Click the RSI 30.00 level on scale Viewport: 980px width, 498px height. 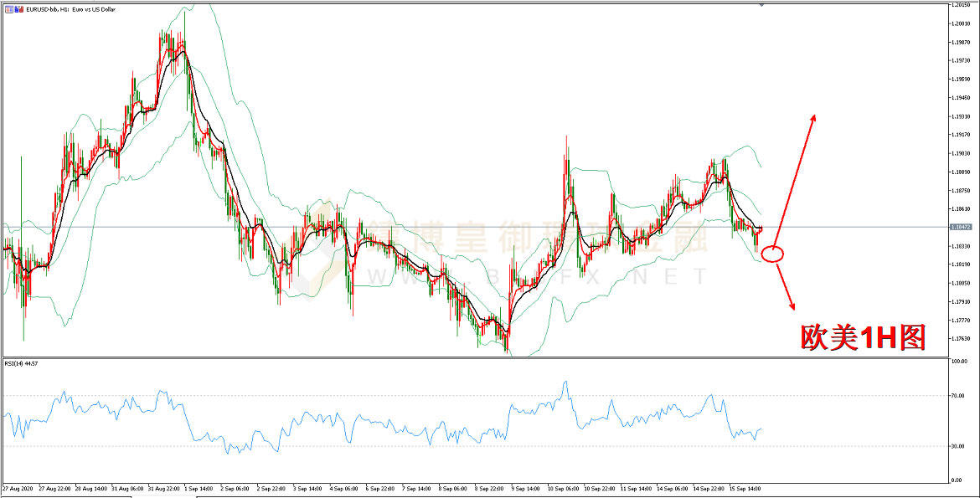tap(959, 446)
